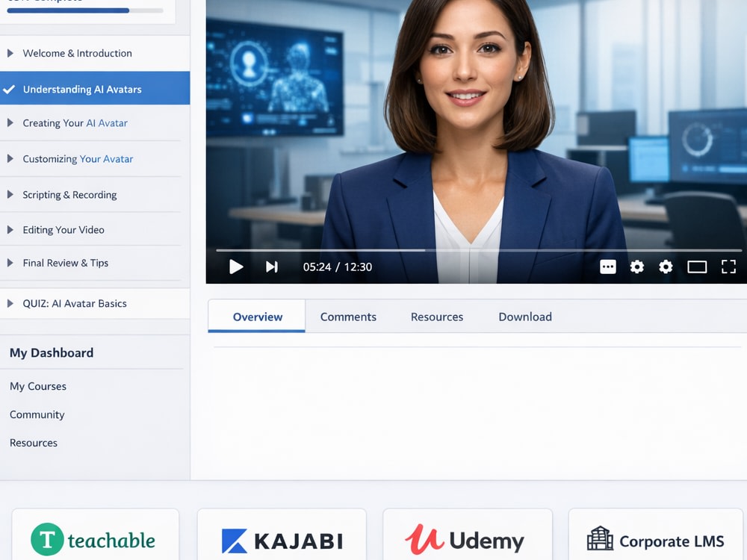The image size is (747, 560).
Task: Switch to the Comments tab
Action: pos(348,317)
